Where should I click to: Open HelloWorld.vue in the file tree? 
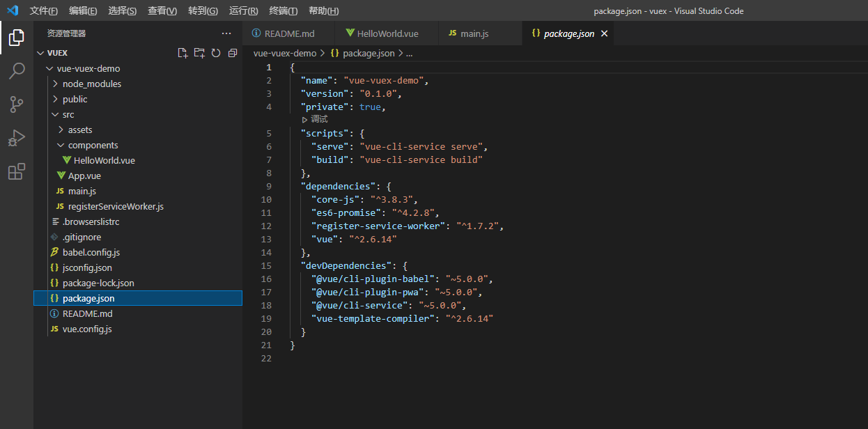click(138, 160)
